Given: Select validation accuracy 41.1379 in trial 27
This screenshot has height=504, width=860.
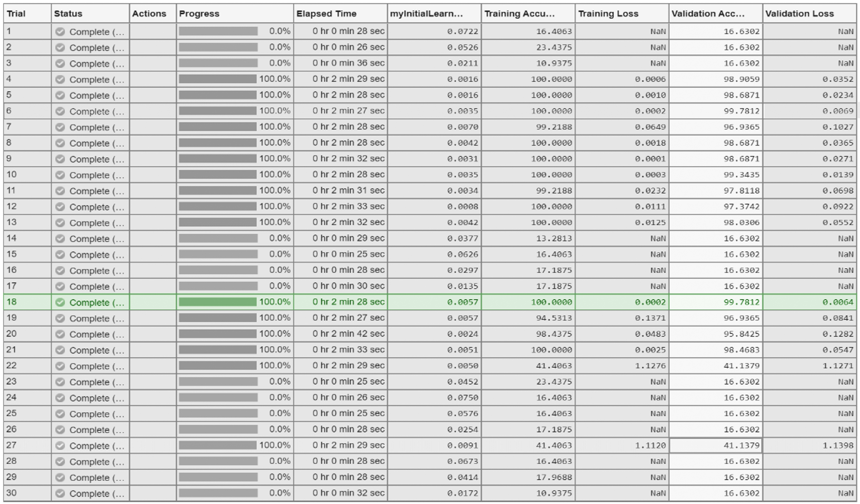Looking at the screenshot, I should 716,445.
